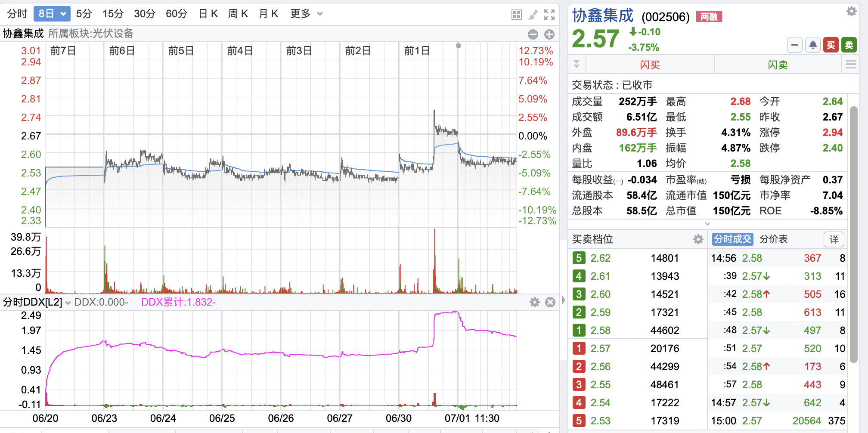The image size is (868, 433).
Task: Click the 两融 margin badge
Action: [709, 17]
